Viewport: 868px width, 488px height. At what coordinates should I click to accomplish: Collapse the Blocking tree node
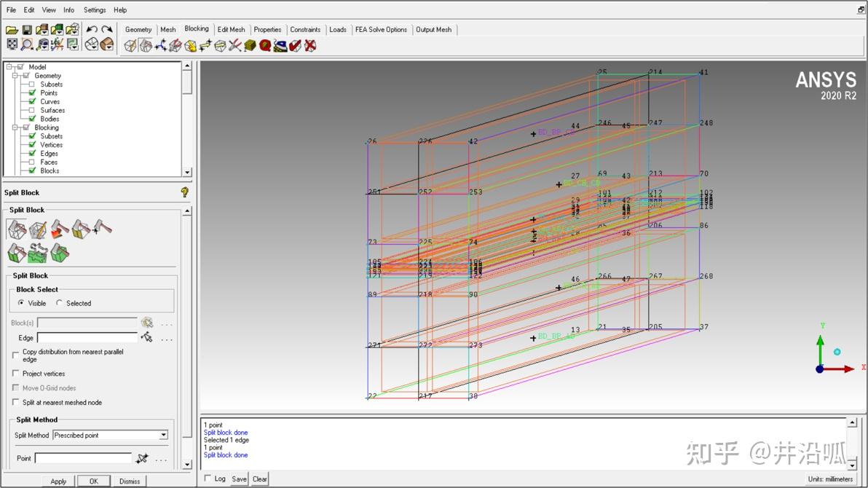coord(15,127)
